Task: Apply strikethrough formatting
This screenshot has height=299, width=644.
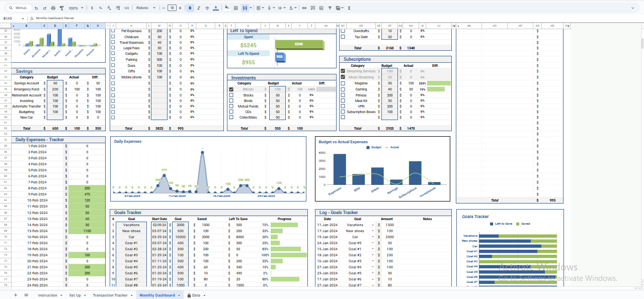Action: tap(207, 8)
